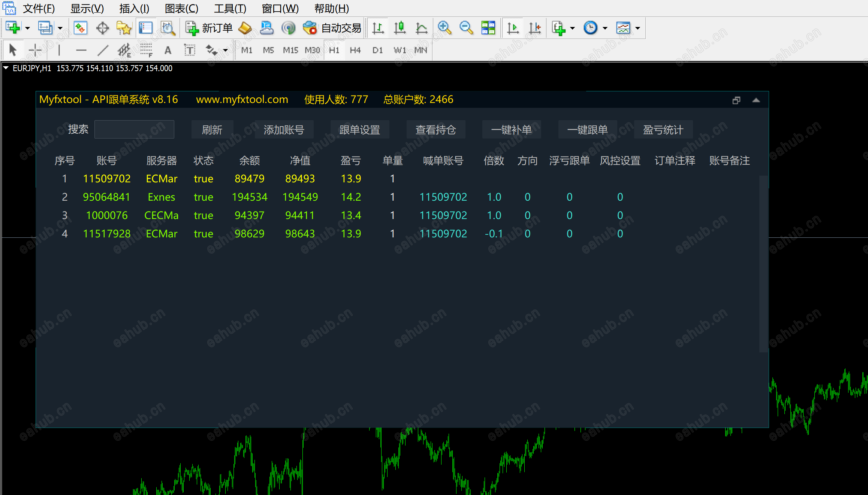Open the chart profiles icon

click(45, 28)
